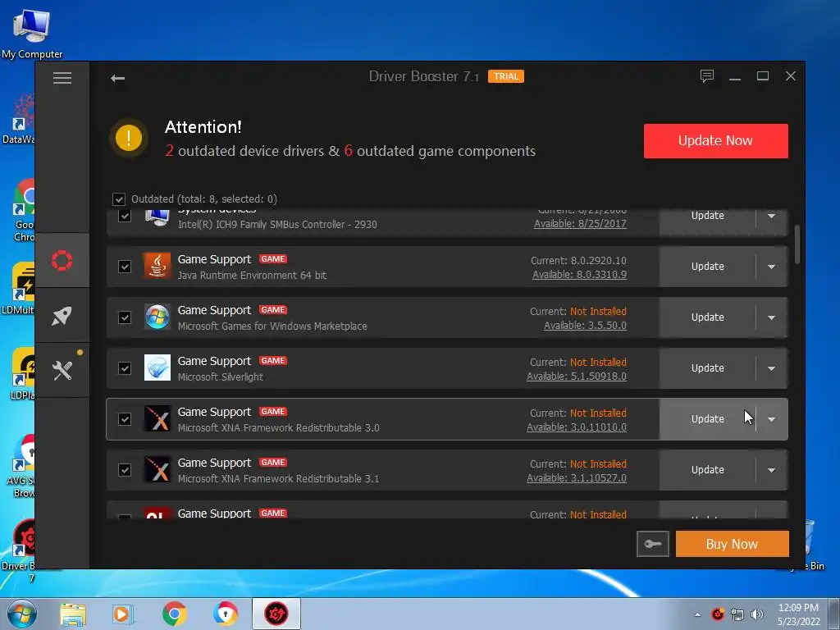Update Microsoft Silverlight
The height and width of the screenshot is (630, 840).
point(707,368)
